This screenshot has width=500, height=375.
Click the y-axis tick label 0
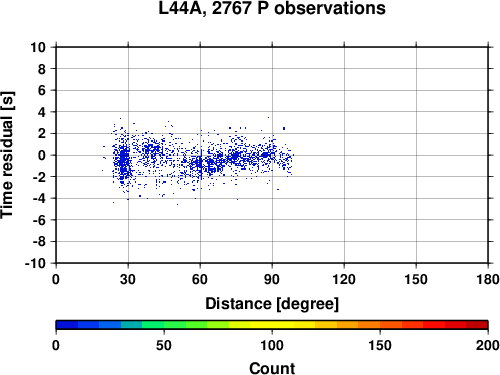click(42, 155)
